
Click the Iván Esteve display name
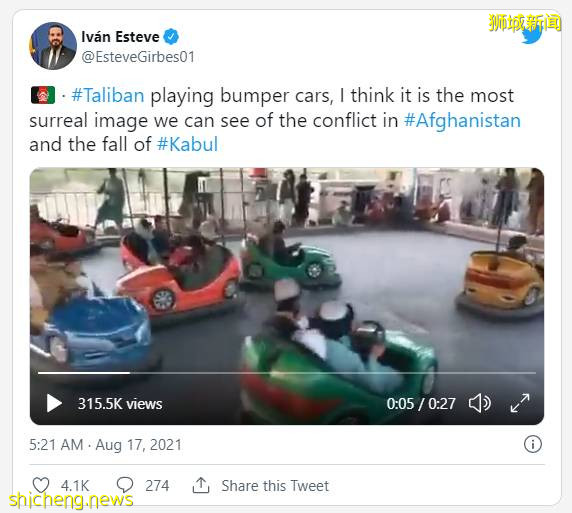pos(120,37)
